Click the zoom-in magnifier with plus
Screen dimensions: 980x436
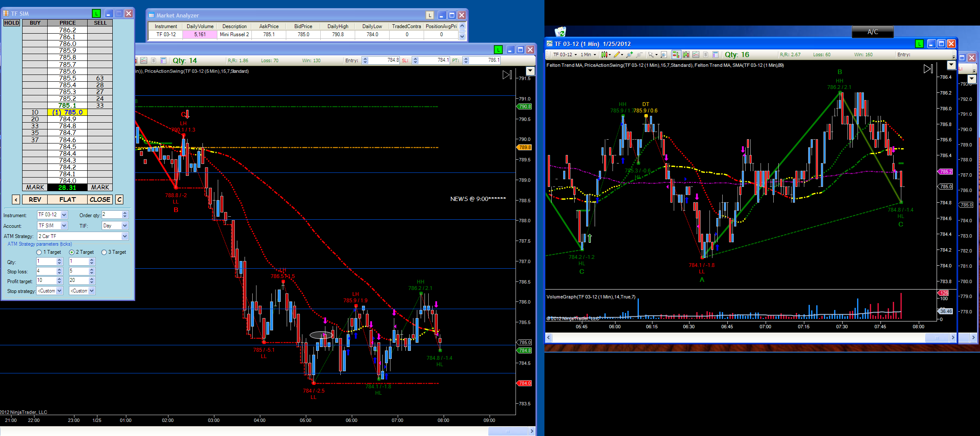pyautogui.click(x=630, y=54)
